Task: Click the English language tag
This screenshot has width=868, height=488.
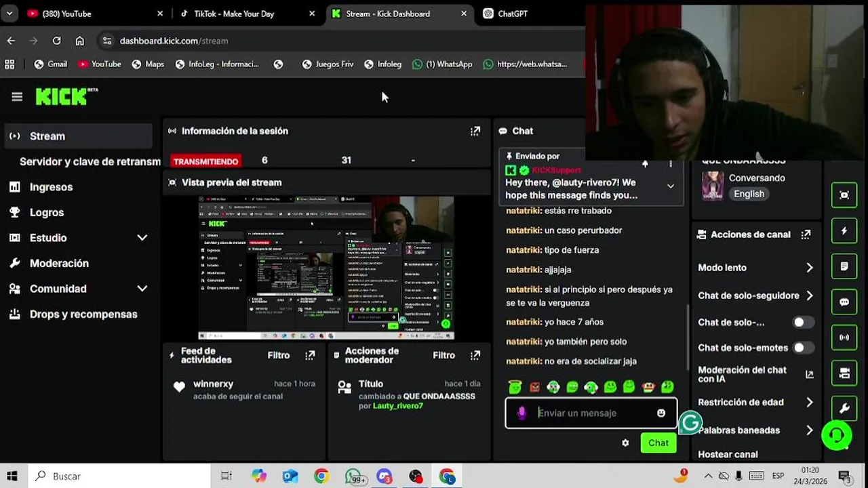Action: pyautogui.click(x=749, y=194)
